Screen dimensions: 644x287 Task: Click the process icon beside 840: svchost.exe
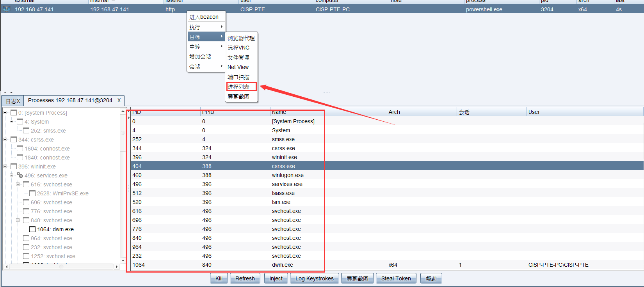pos(26,220)
